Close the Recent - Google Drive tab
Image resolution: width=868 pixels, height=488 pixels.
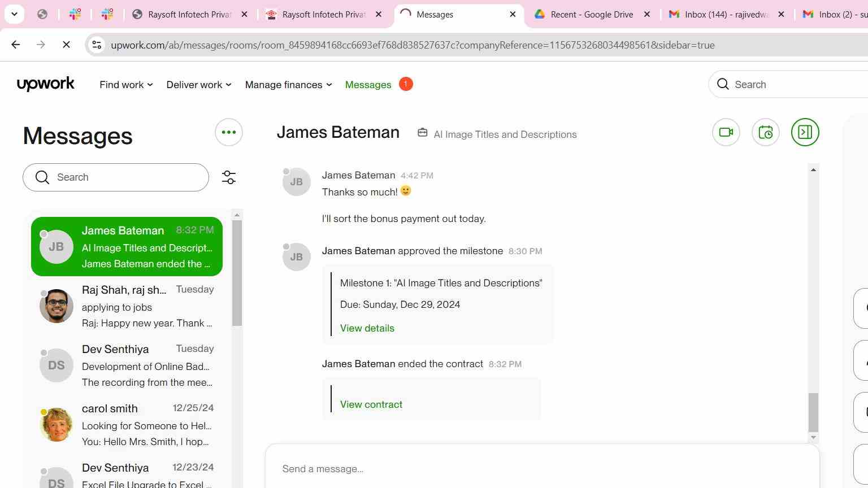(647, 14)
